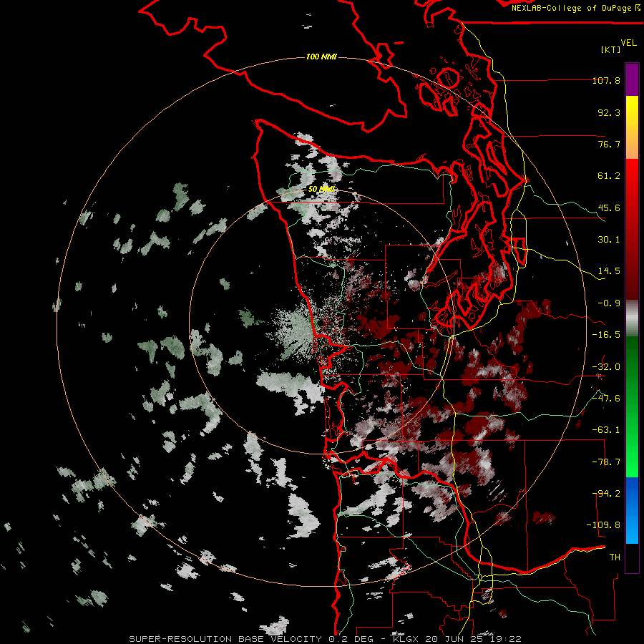Click the 100 NMI range ring label
Image resolution: width=644 pixels, height=644 pixels.
(321, 57)
